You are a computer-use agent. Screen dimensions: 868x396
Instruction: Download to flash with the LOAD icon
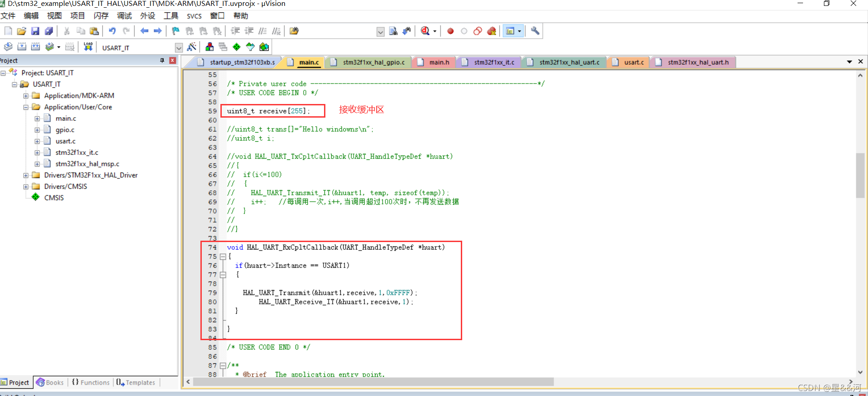88,47
